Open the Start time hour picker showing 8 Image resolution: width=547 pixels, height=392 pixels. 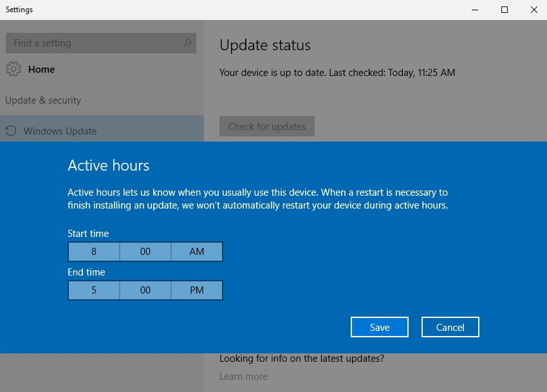94,252
